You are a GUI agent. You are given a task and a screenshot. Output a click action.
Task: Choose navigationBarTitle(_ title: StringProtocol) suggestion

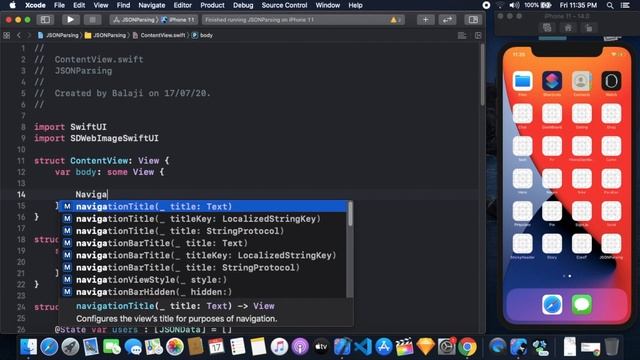[203, 268]
